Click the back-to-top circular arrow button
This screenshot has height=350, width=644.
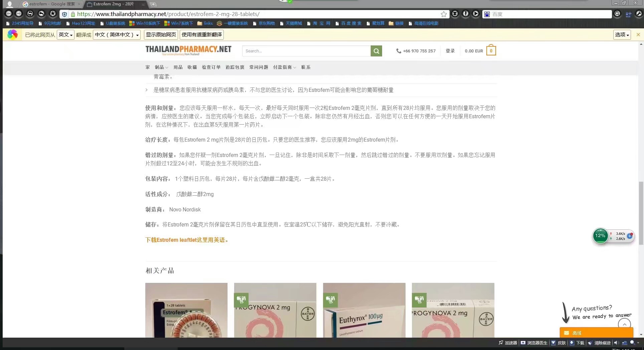coord(624,324)
